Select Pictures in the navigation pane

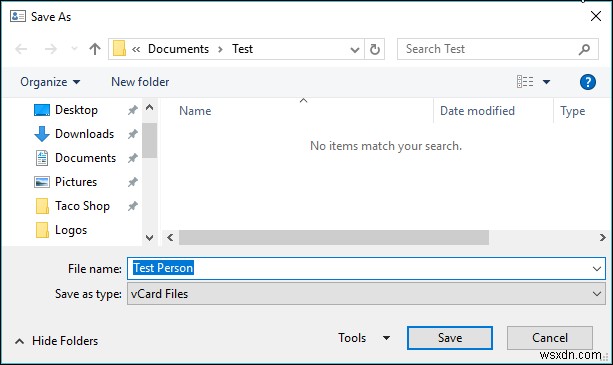[x=76, y=182]
